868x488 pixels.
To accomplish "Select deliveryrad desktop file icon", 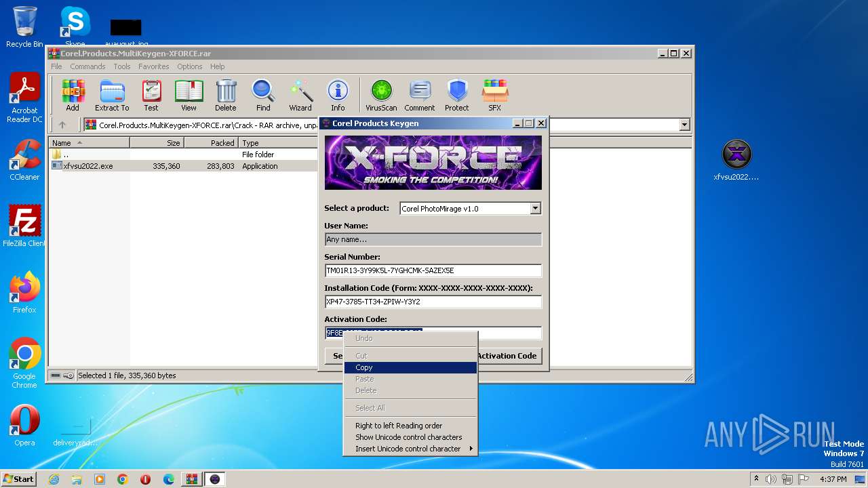I will 75,430.
